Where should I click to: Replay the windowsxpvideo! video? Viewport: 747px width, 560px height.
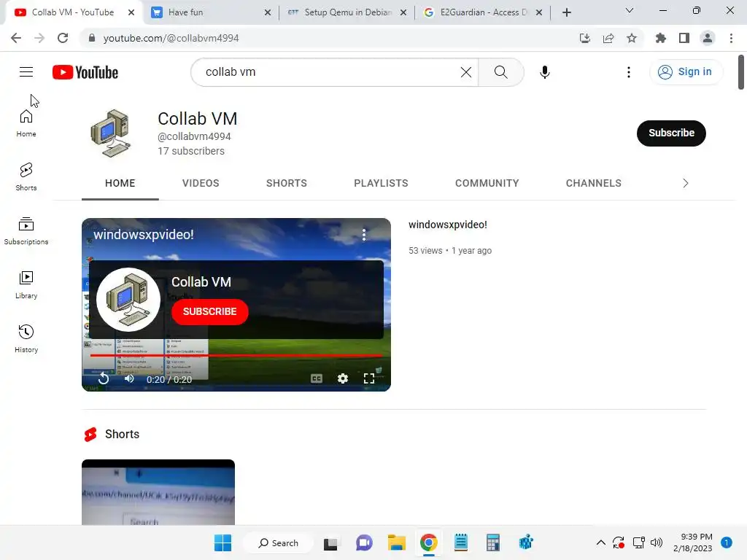click(x=104, y=378)
